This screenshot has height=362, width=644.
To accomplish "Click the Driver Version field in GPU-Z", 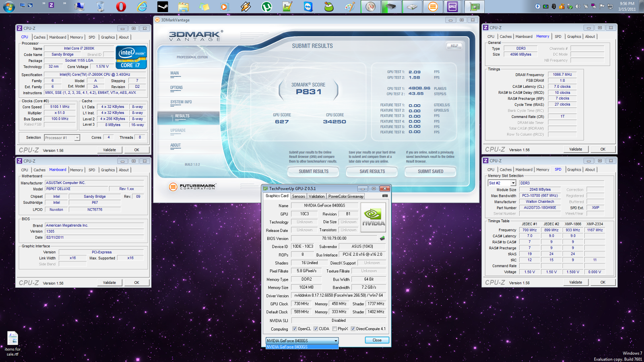I will (x=339, y=296).
